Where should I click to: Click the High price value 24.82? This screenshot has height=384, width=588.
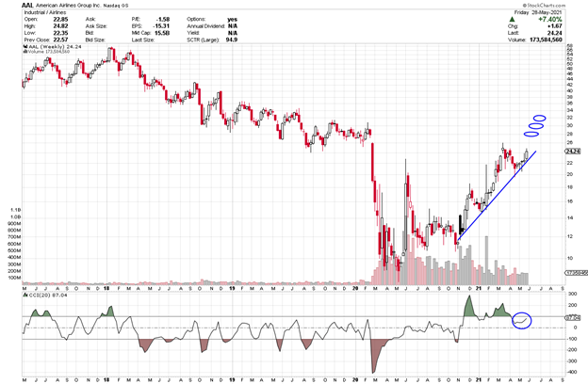60,25
